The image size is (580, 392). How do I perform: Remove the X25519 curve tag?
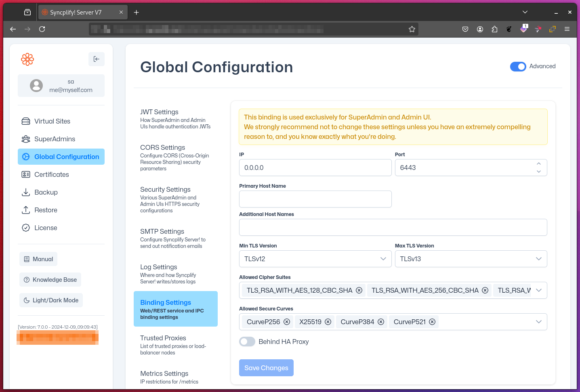click(328, 322)
